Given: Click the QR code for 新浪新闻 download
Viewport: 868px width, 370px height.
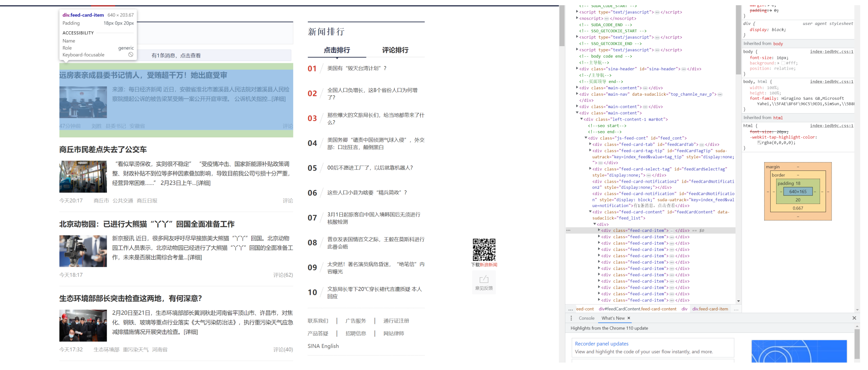Looking at the screenshot, I should pos(484,250).
